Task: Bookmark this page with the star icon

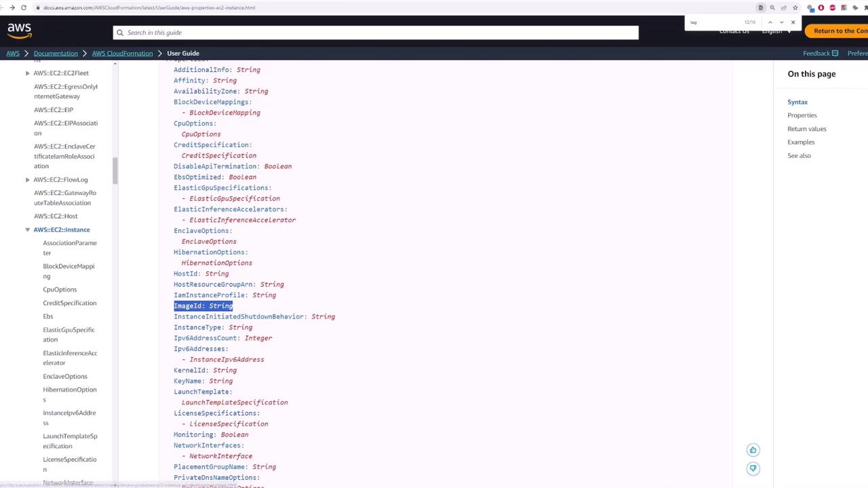Action: pyautogui.click(x=795, y=7)
